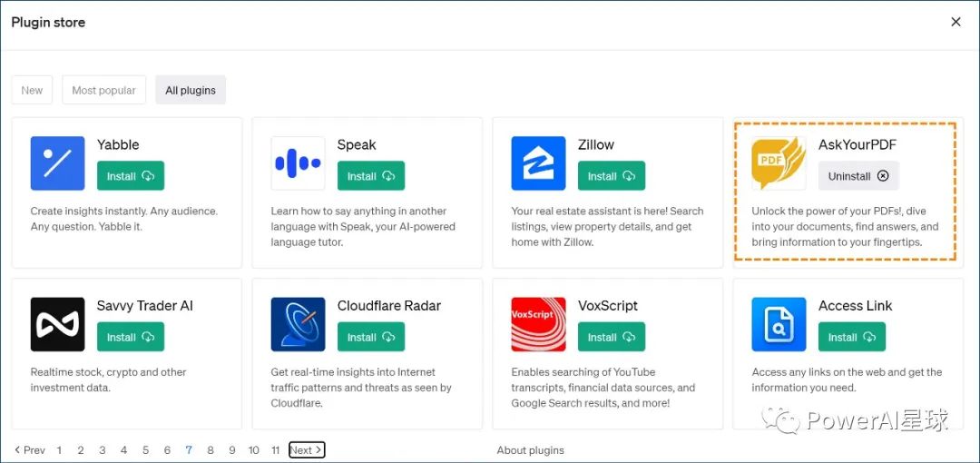980x463 pixels.
Task: Click the Yabble plugin title
Action: [118, 144]
